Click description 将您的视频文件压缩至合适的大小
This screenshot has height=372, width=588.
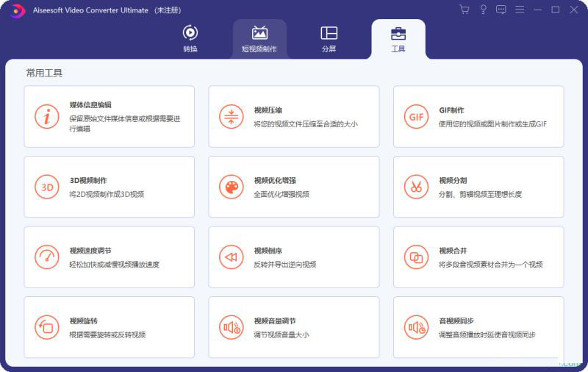[x=306, y=124]
